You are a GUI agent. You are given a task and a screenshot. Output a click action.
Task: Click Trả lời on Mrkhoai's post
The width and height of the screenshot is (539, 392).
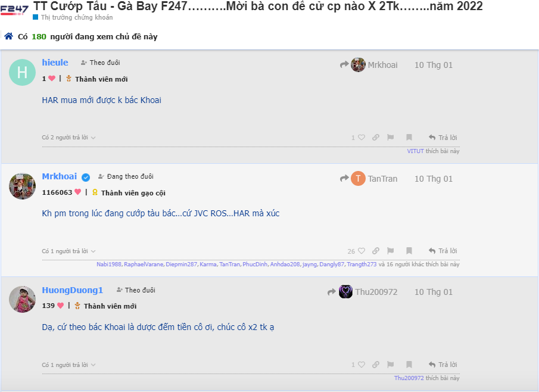(443, 251)
